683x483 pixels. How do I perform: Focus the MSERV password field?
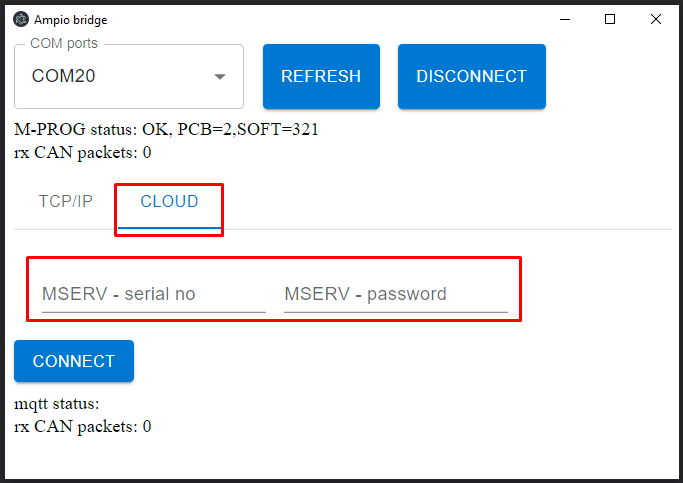396,294
